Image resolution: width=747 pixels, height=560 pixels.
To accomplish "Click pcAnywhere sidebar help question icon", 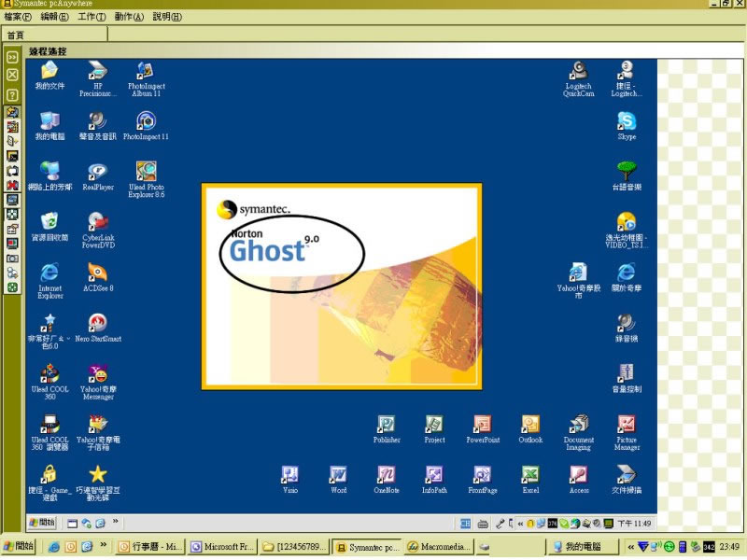I will click(12, 95).
